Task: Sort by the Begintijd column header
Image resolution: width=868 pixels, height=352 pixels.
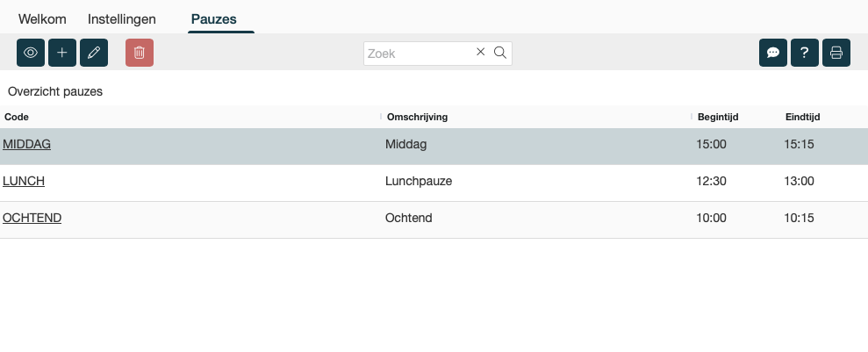Action: pyautogui.click(x=718, y=117)
